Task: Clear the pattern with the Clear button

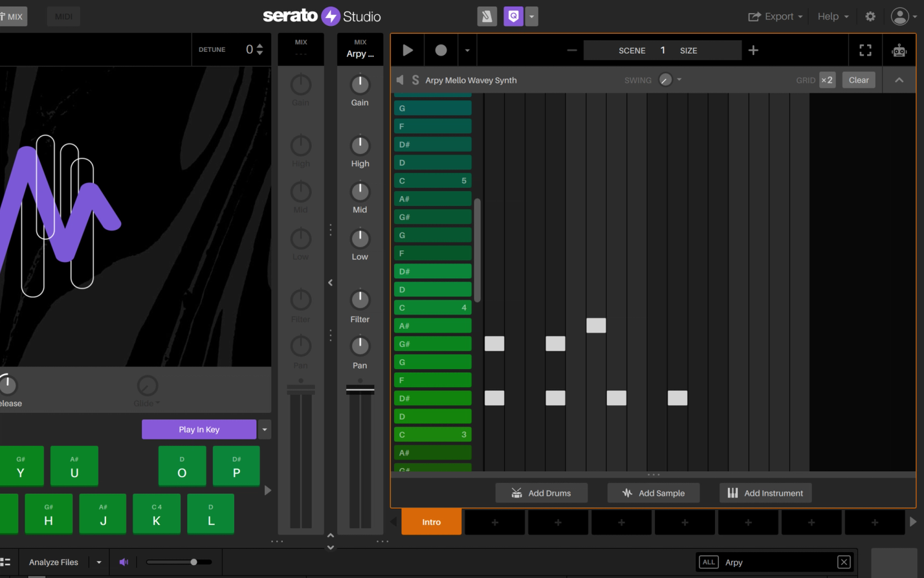Action: point(859,80)
